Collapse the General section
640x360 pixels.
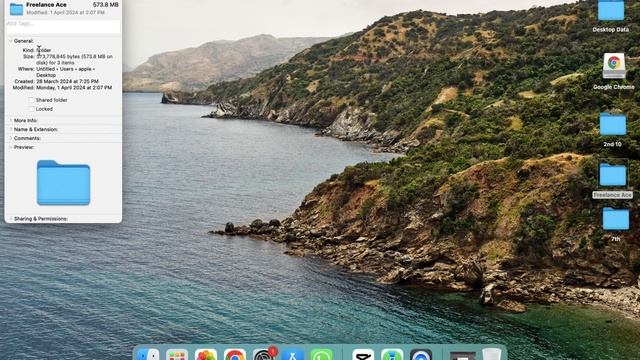pos(11,41)
